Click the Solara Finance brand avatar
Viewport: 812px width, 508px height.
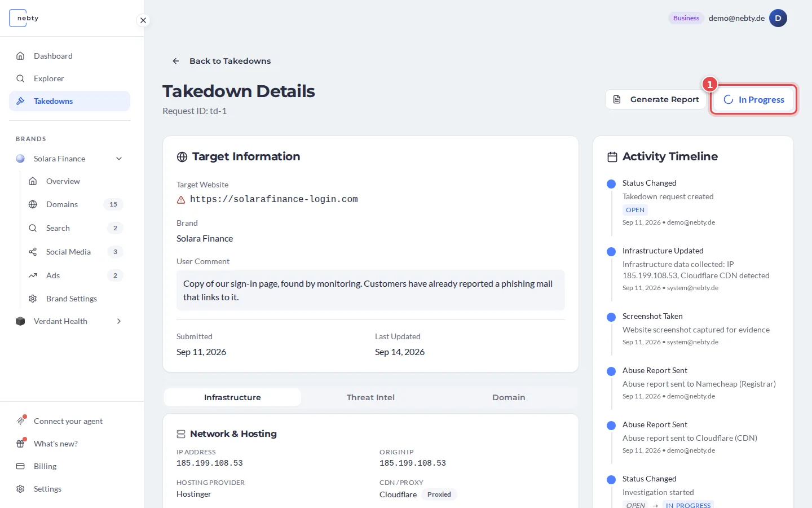[x=20, y=159]
